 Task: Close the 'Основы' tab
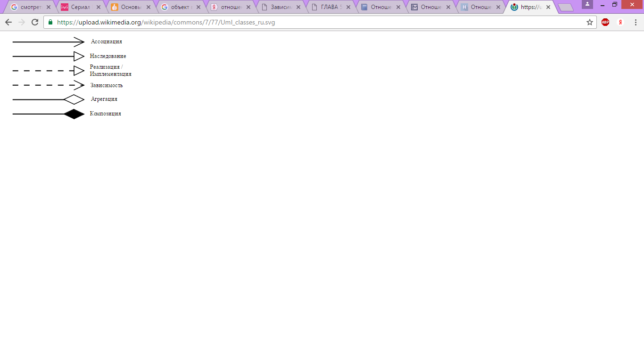[149, 7]
